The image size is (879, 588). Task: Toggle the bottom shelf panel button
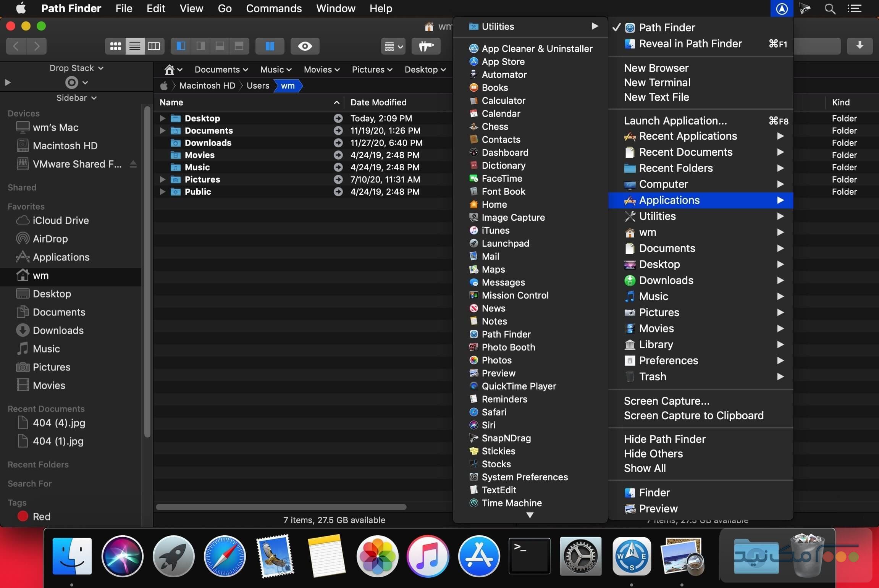click(220, 46)
